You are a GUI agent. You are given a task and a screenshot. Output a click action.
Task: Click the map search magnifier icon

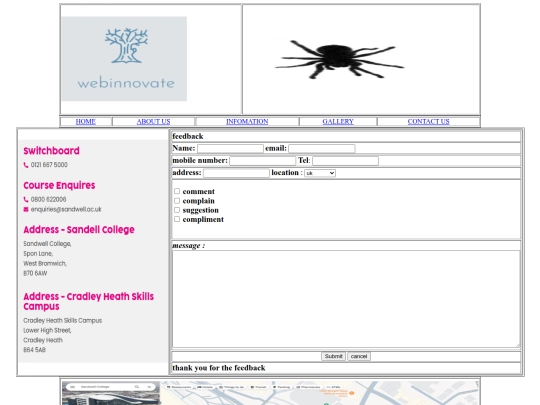point(137,387)
